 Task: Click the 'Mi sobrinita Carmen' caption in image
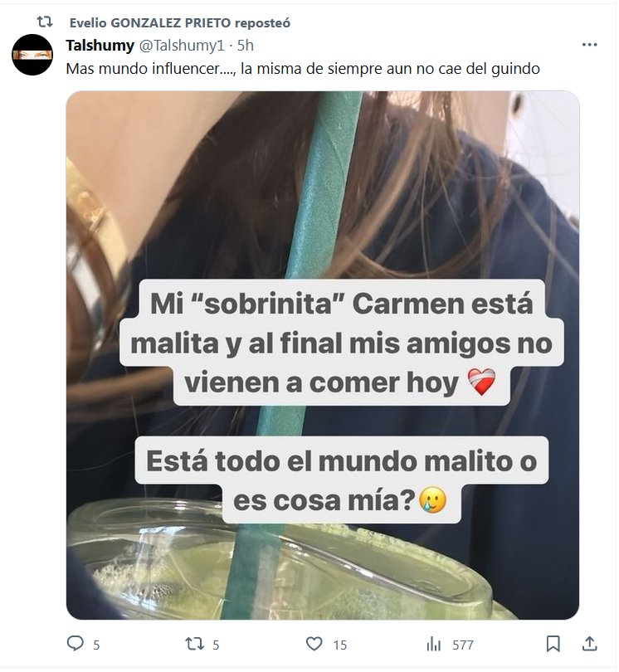pyautogui.click(x=341, y=343)
